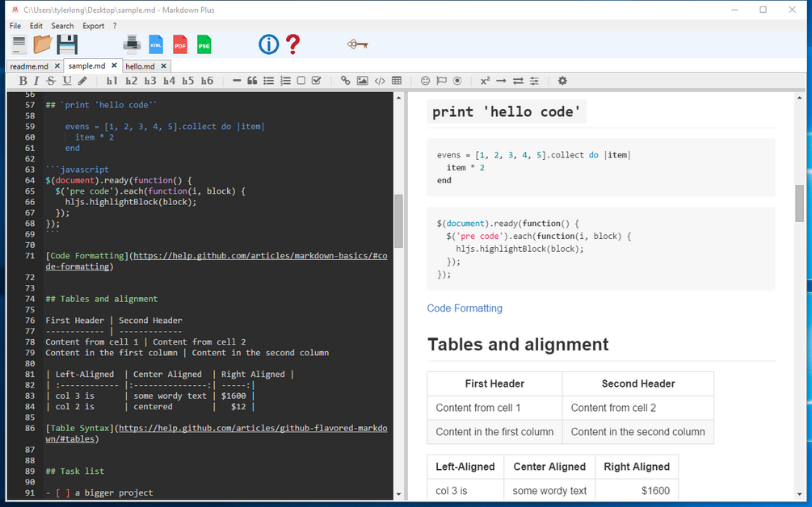The image size is (812, 507).
Task: Switch to the hello.md tab
Action: tap(140, 66)
